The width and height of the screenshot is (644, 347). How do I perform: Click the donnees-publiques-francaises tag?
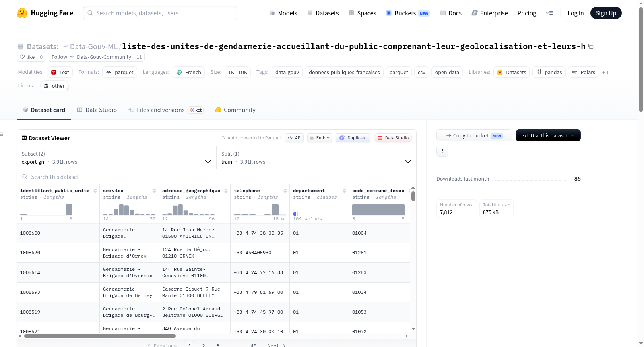click(344, 72)
